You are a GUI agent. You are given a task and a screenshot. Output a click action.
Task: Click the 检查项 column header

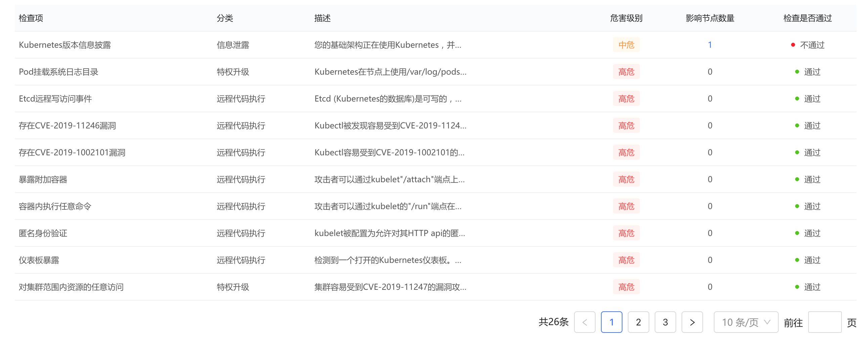pyautogui.click(x=31, y=18)
